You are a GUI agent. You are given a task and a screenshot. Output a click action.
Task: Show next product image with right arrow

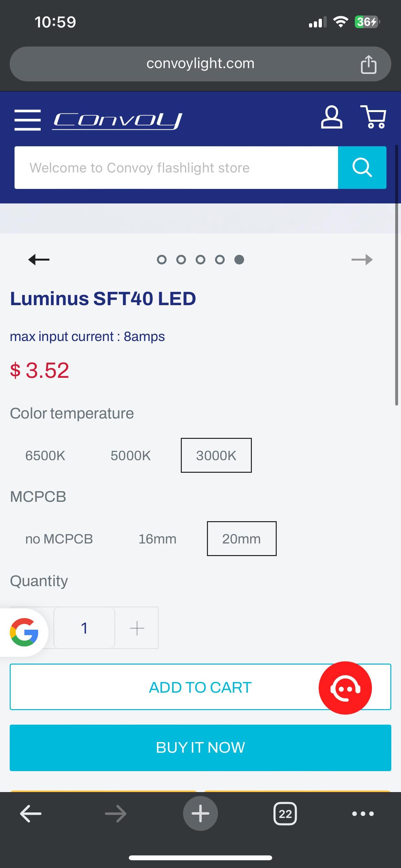tap(362, 259)
